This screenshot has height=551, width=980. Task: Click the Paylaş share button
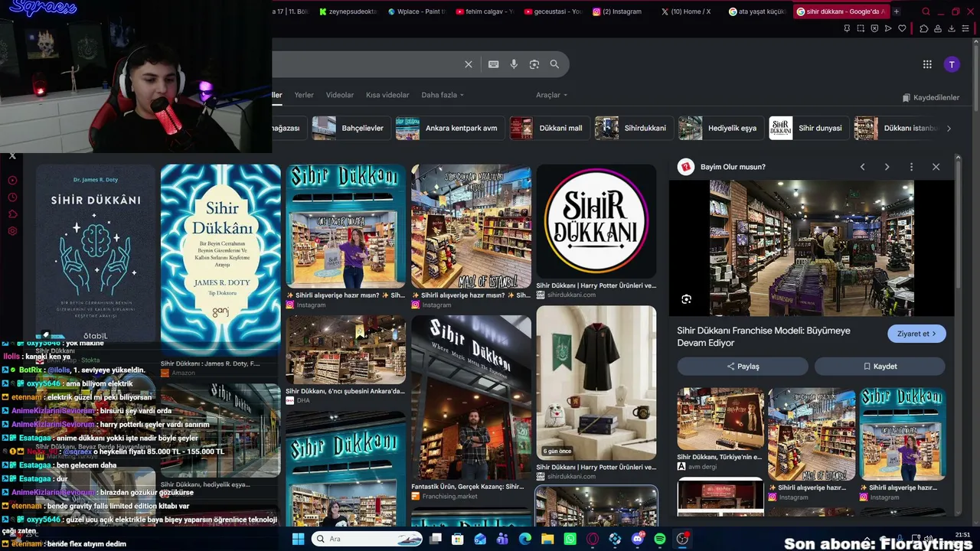coord(743,367)
